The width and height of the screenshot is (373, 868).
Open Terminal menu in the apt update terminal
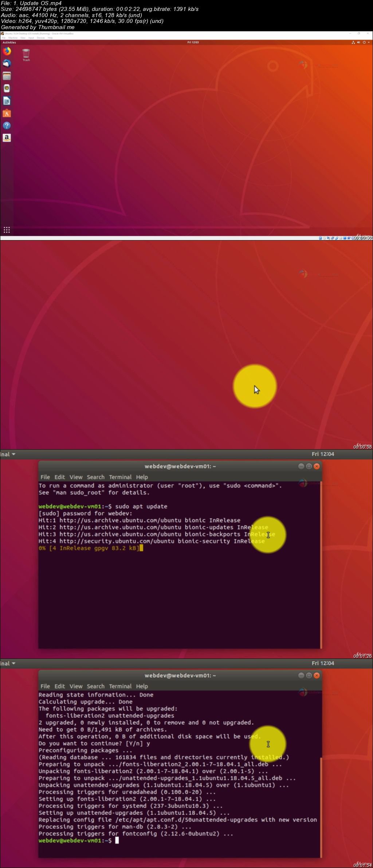tap(120, 477)
